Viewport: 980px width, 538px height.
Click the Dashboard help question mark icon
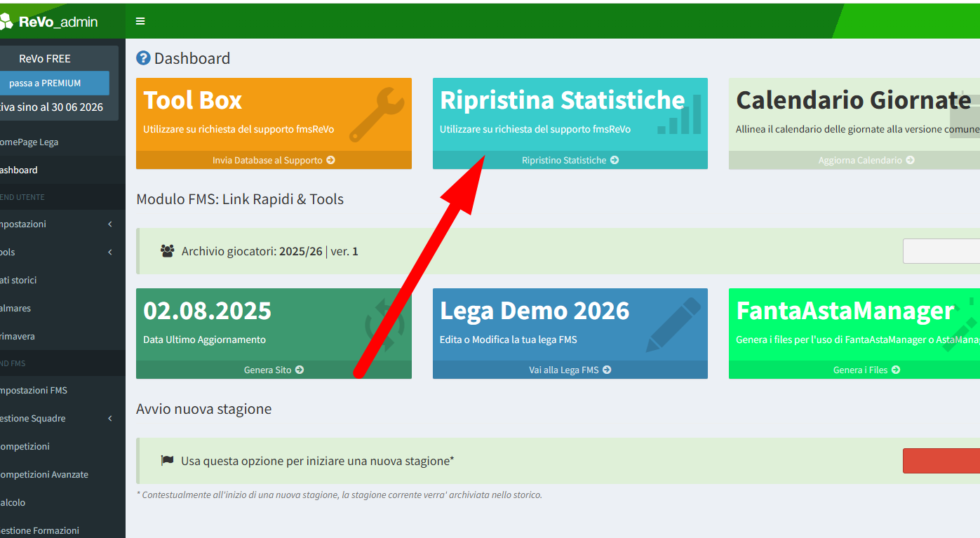pos(143,58)
